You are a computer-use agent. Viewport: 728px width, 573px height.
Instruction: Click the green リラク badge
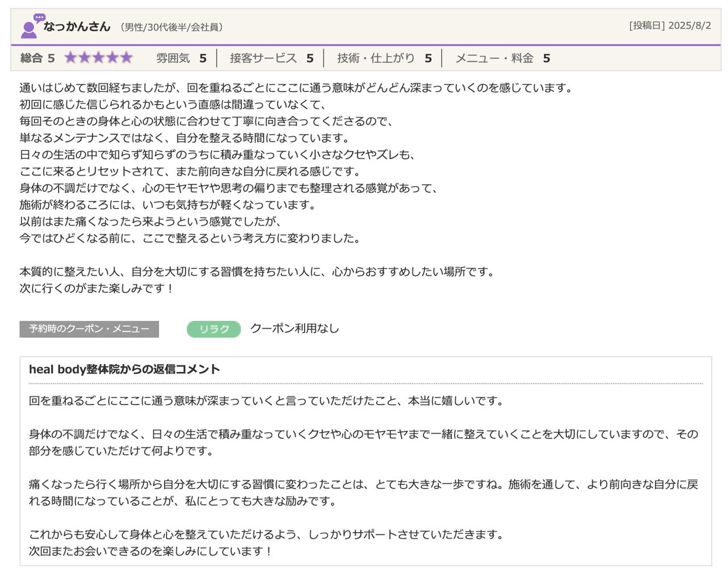point(214,329)
